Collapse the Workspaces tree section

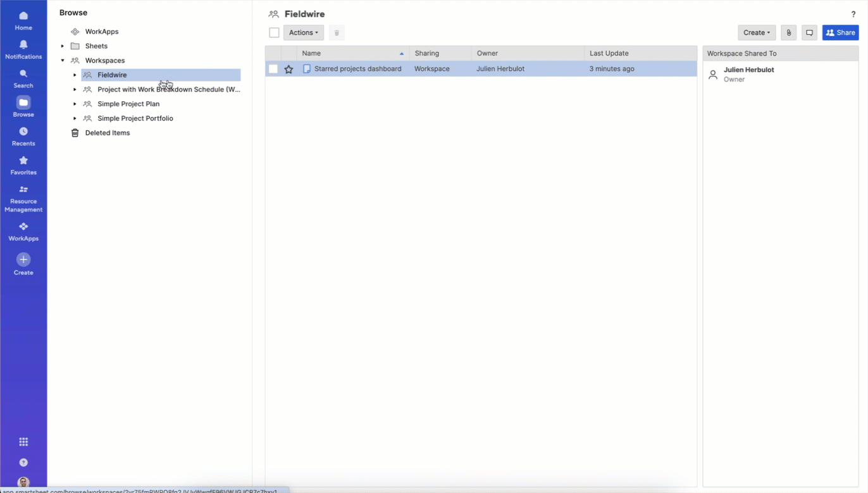(62, 60)
